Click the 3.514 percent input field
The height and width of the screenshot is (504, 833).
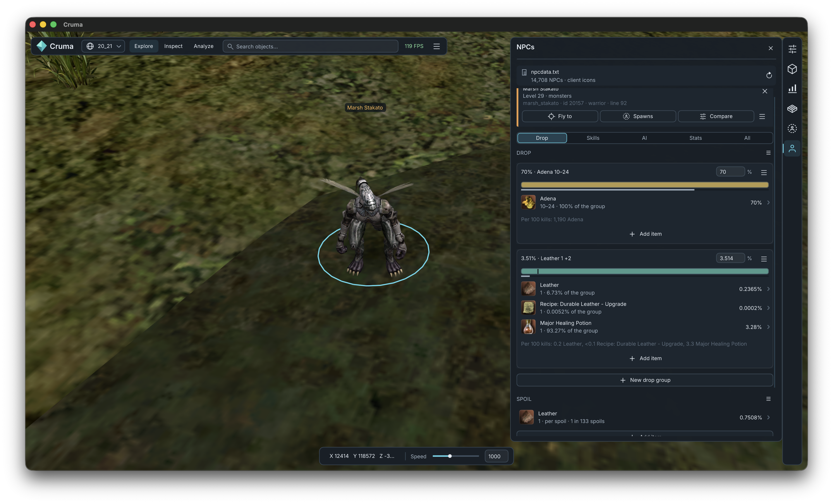point(730,258)
